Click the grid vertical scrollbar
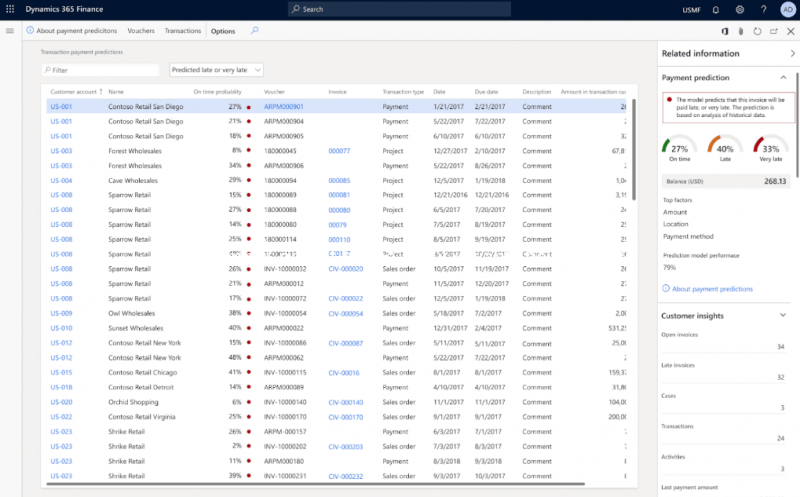Viewport: 800px width, 497px height. click(x=634, y=149)
